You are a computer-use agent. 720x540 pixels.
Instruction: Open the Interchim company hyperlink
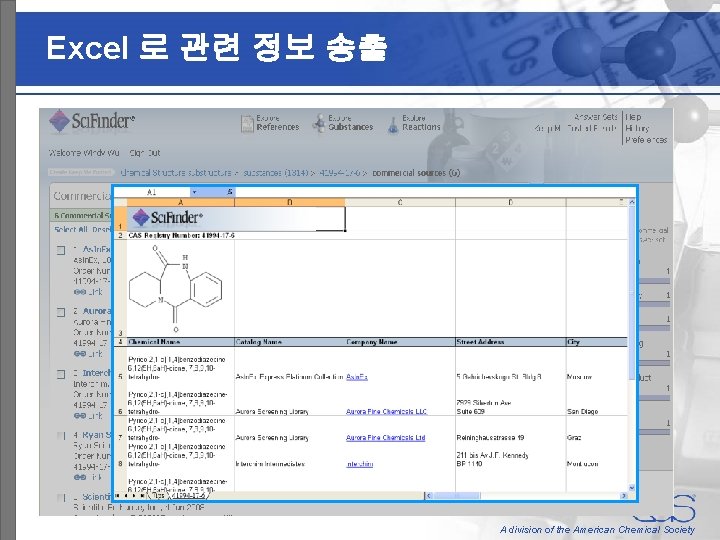point(360,464)
